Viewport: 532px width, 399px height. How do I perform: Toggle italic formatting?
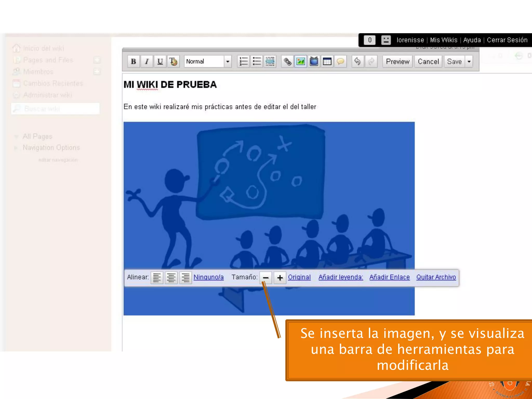147,62
